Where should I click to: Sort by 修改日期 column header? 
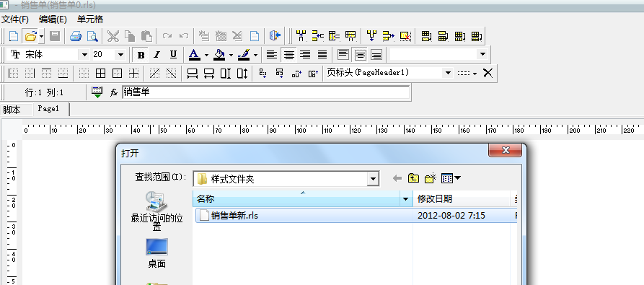pyautogui.click(x=462, y=199)
